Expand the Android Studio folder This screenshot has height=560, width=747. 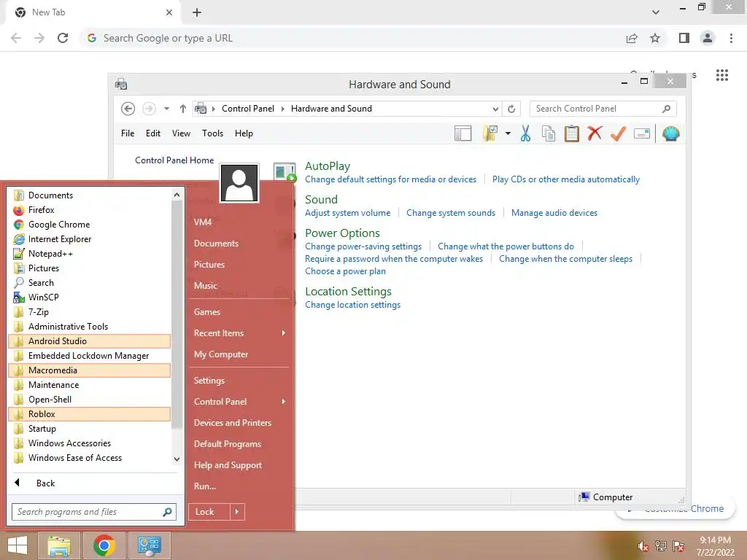click(x=89, y=341)
